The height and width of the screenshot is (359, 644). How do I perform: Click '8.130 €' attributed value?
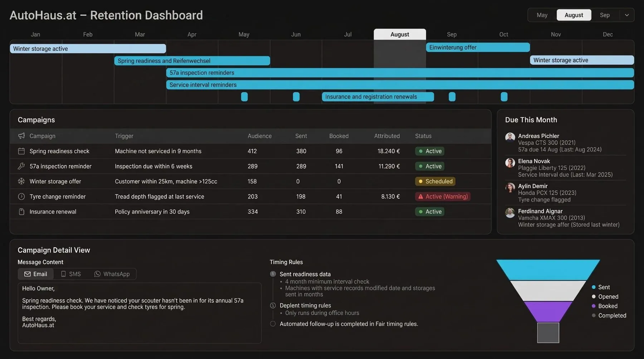tap(390, 197)
